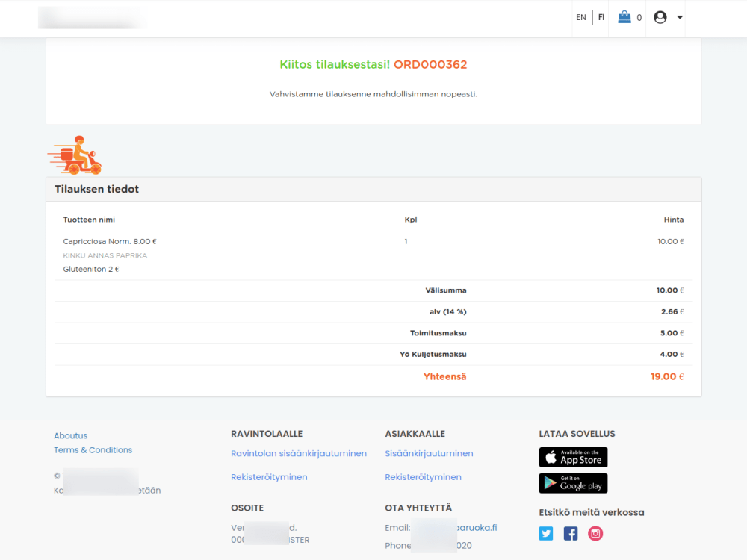This screenshot has width=747, height=560.
Task: Click the alv amount 2.66 €
Action: [x=672, y=312]
